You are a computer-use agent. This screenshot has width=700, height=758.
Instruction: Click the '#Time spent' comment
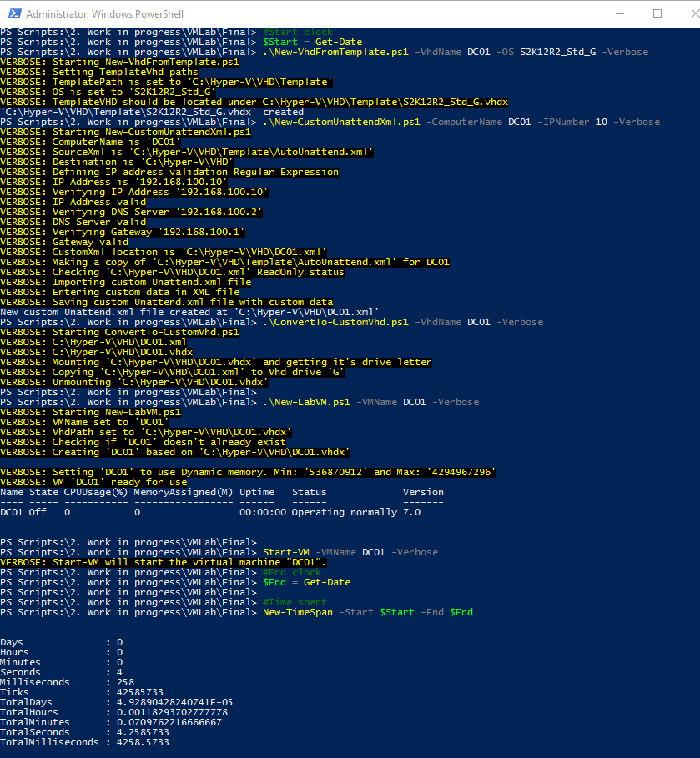tap(295, 602)
